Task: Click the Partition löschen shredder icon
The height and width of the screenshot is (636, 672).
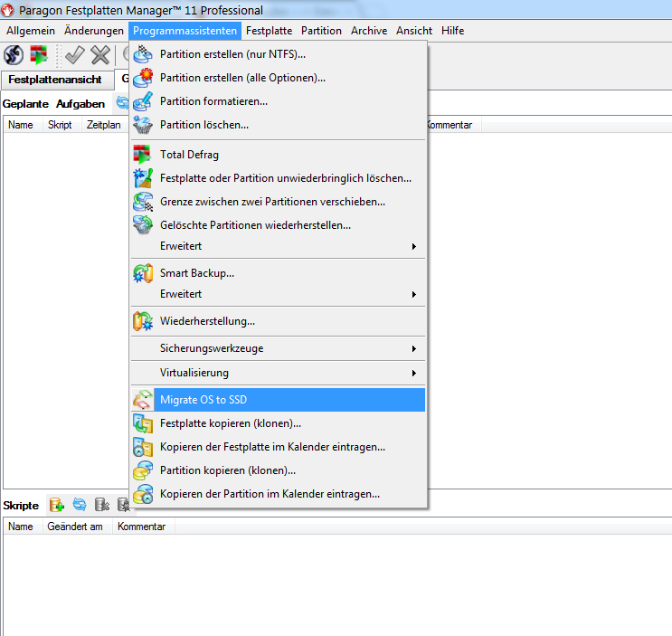Action: [x=143, y=125]
